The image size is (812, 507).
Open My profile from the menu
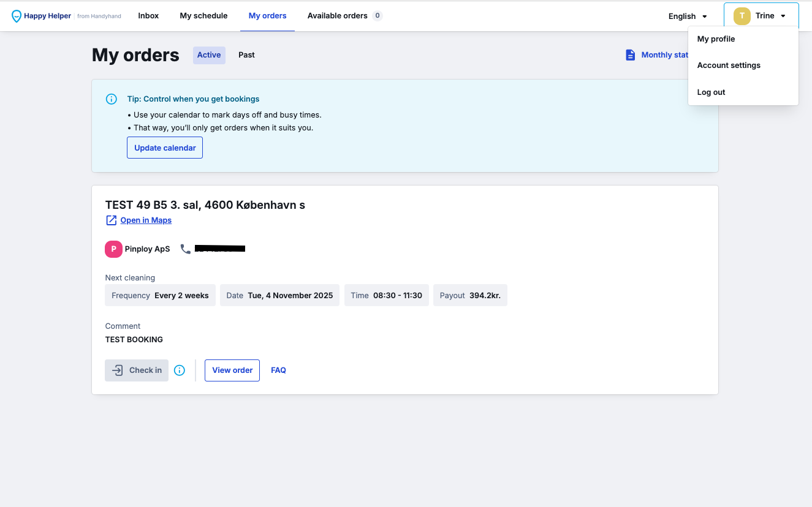click(716, 39)
